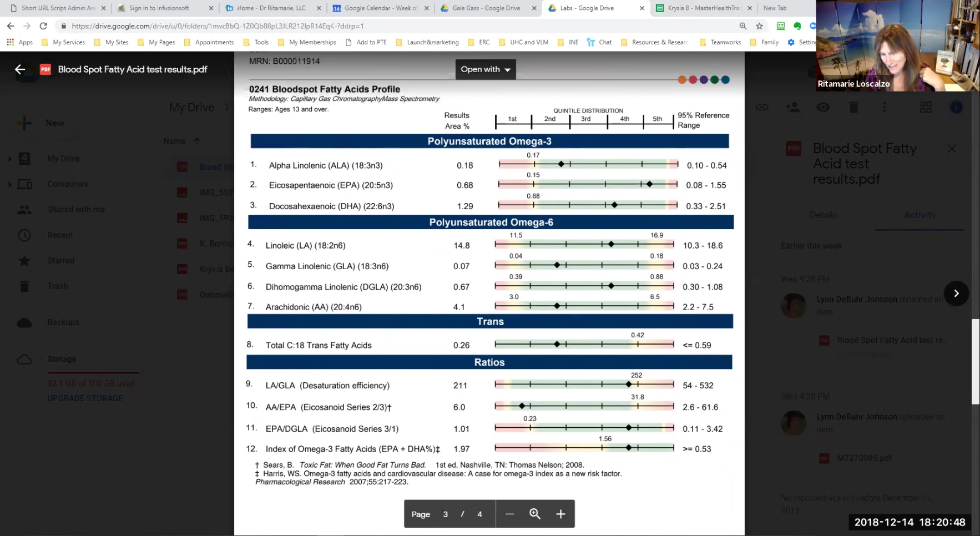The image size is (980, 536).
Task: Open Starred in Drive sidebar
Action: click(60, 261)
